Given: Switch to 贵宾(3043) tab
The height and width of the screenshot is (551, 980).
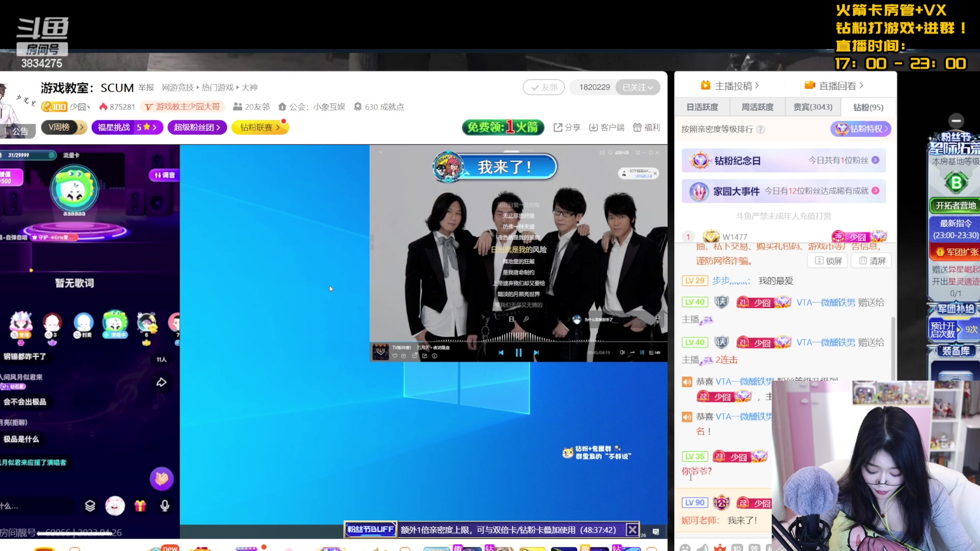Looking at the screenshot, I should tap(813, 107).
